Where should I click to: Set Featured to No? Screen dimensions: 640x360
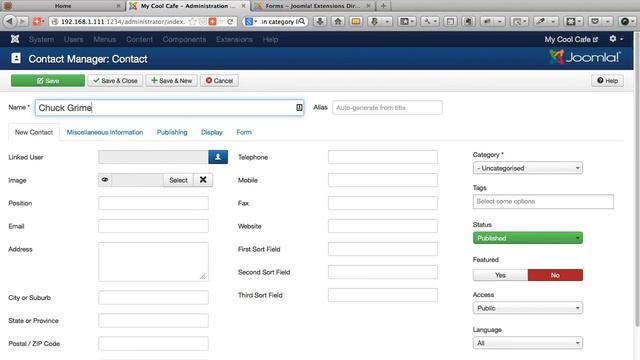(555, 275)
